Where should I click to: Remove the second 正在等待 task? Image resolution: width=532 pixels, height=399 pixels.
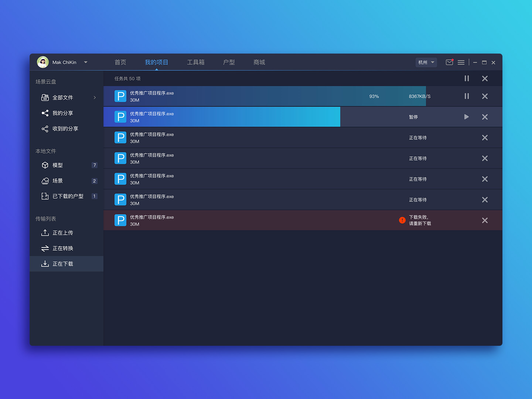click(485, 158)
